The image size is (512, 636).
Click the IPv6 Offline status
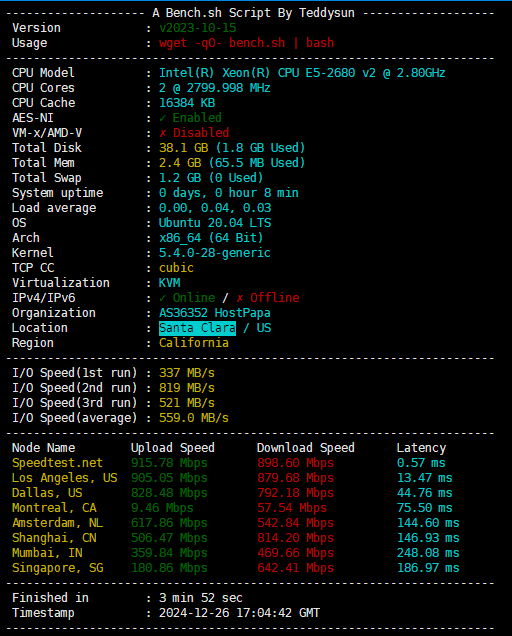pos(268,298)
